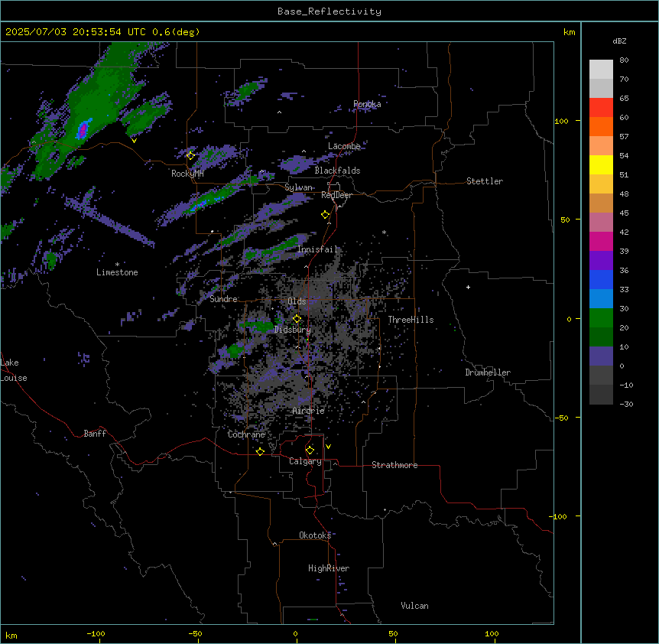Click the Limestone label
The width and height of the screenshot is (659, 644).
[x=117, y=272]
